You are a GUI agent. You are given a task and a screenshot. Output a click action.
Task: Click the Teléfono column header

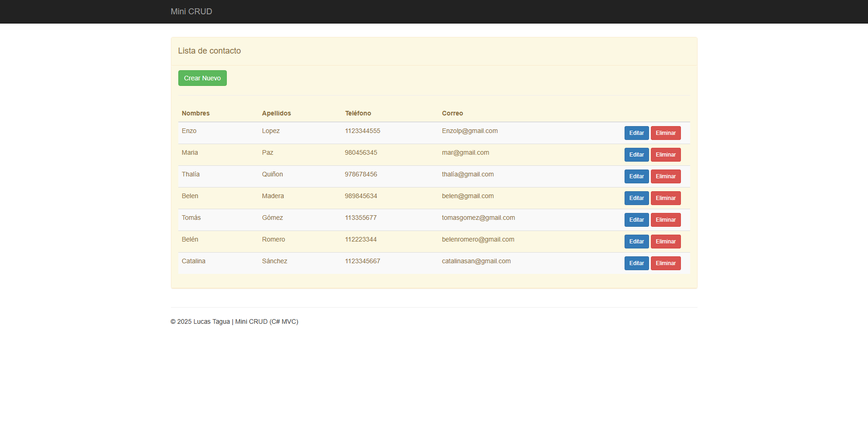(358, 113)
